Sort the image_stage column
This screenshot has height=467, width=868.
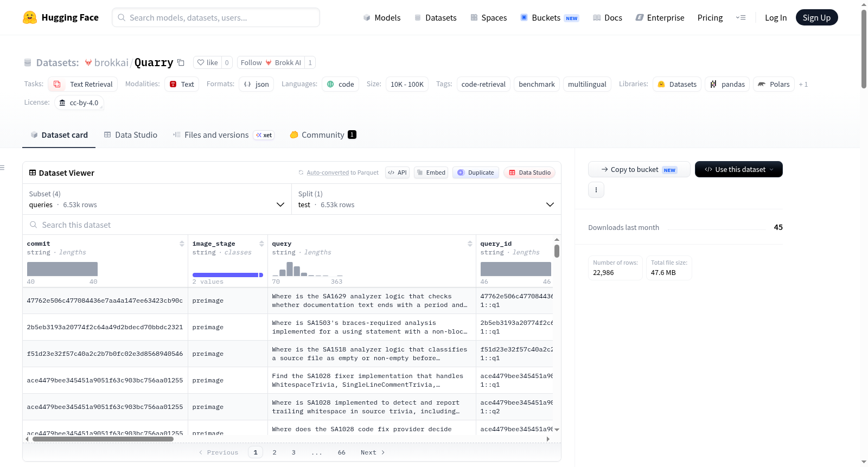pos(261,244)
